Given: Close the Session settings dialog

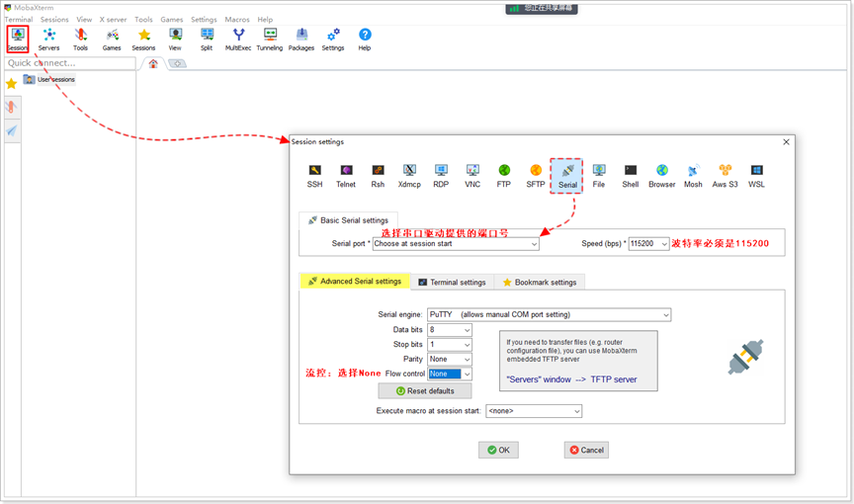Looking at the screenshot, I should coord(786,142).
